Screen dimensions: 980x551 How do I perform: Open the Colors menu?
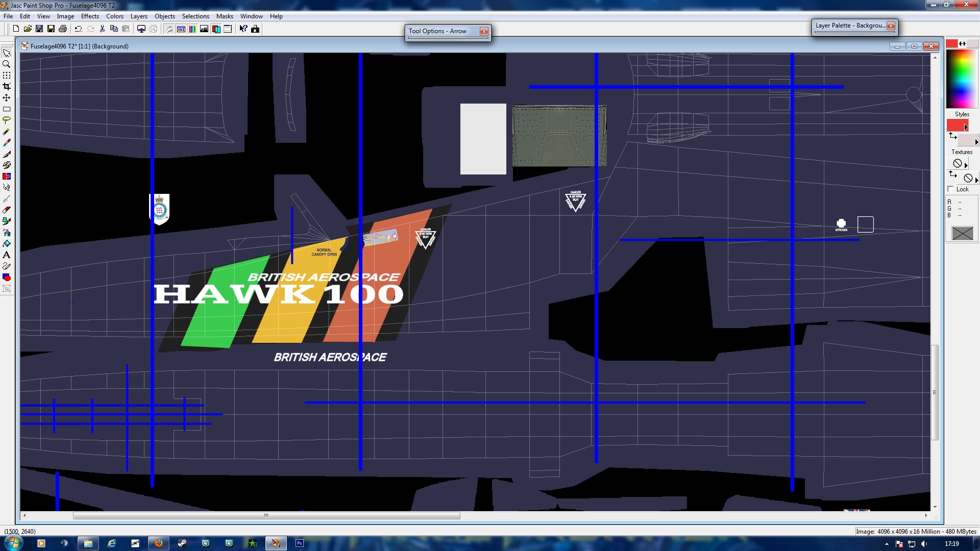(115, 16)
